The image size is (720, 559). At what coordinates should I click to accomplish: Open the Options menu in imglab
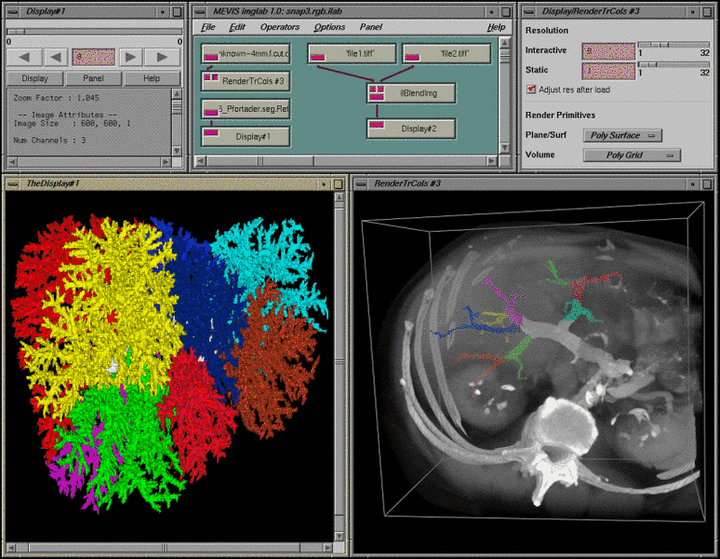330,27
